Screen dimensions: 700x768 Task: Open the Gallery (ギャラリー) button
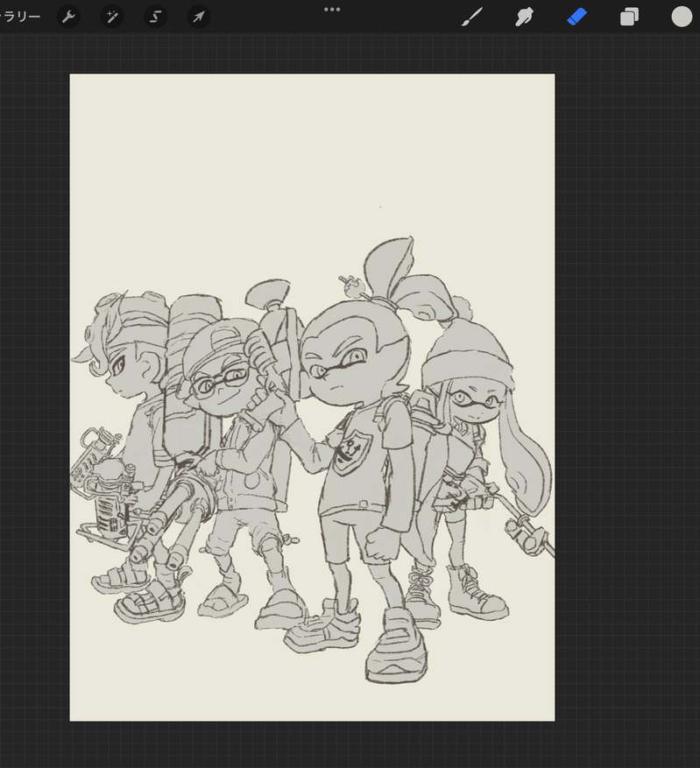19,18
